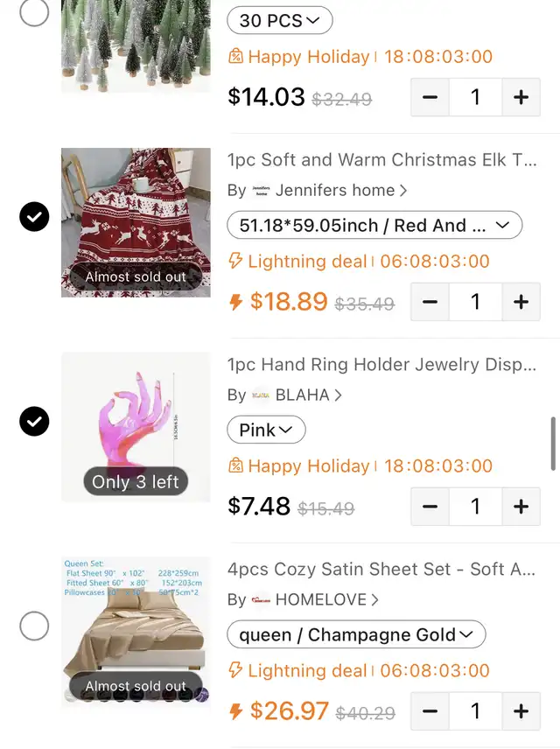
Task: Open queen / Champagne Gold variant selector
Action: pos(356,634)
